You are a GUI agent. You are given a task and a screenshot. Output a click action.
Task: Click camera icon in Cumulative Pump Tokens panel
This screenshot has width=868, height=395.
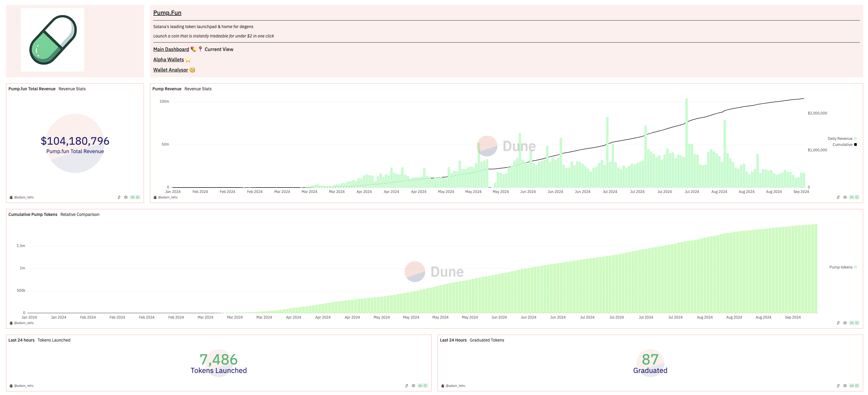(x=845, y=323)
